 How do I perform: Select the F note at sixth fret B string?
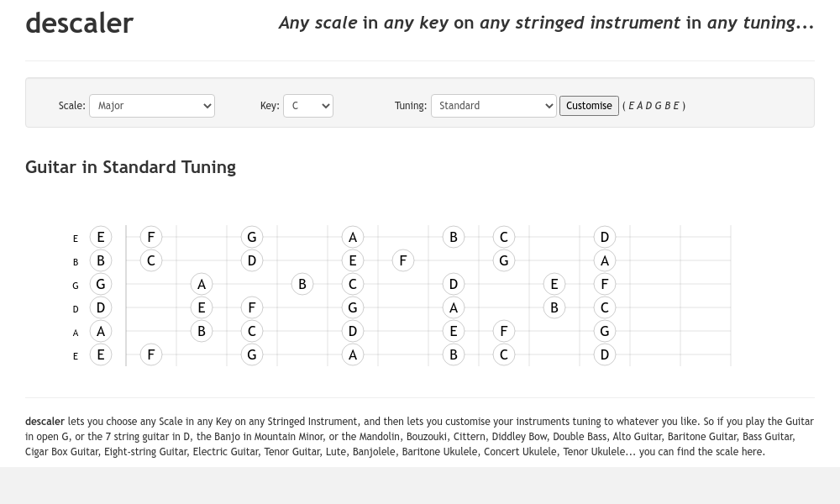click(x=403, y=260)
